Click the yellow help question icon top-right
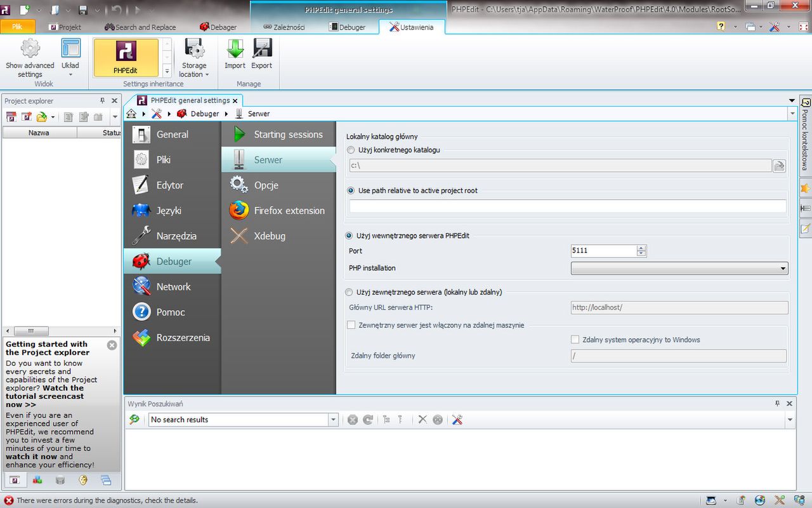Screen dimensions: 812x508 [721, 27]
